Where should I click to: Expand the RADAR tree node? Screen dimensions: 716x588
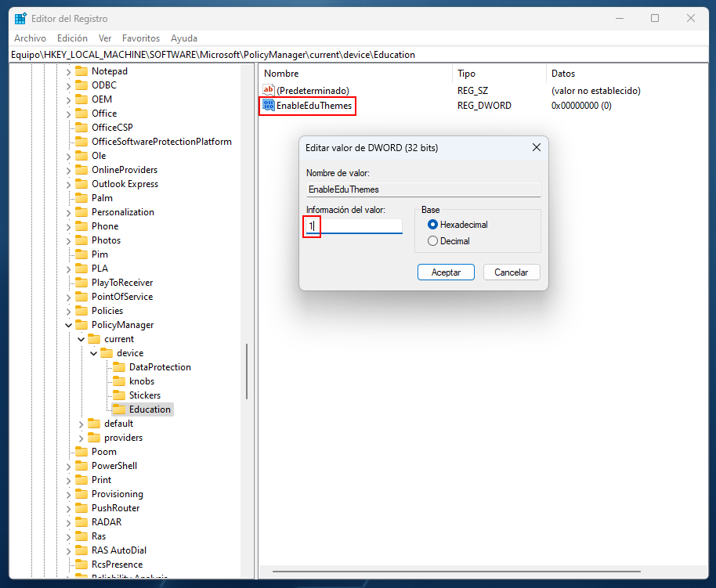pos(68,523)
